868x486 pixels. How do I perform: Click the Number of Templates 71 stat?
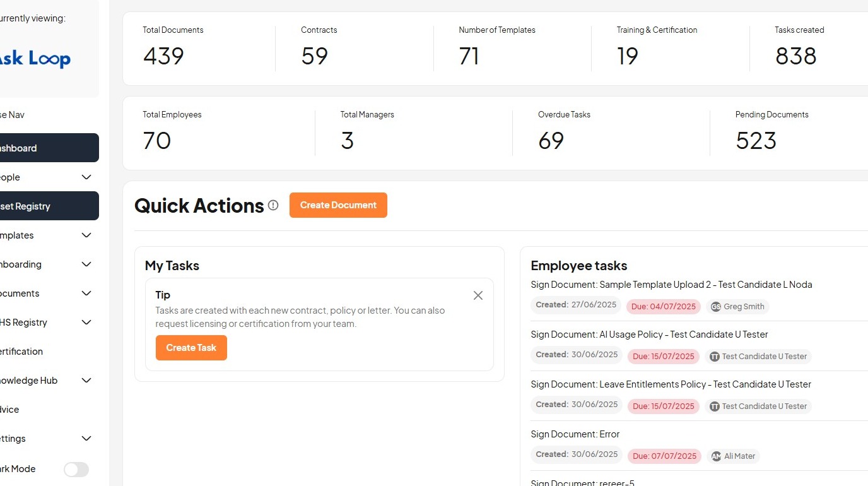[497, 48]
